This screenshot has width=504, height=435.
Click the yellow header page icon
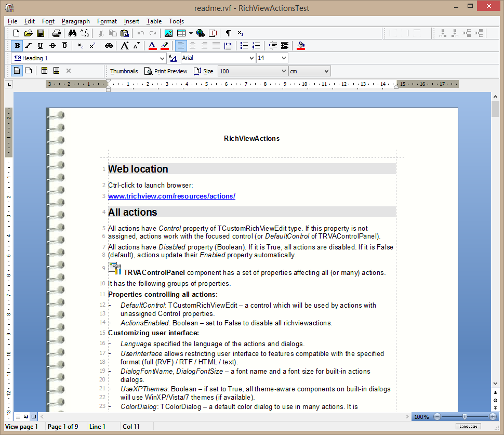point(45,71)
